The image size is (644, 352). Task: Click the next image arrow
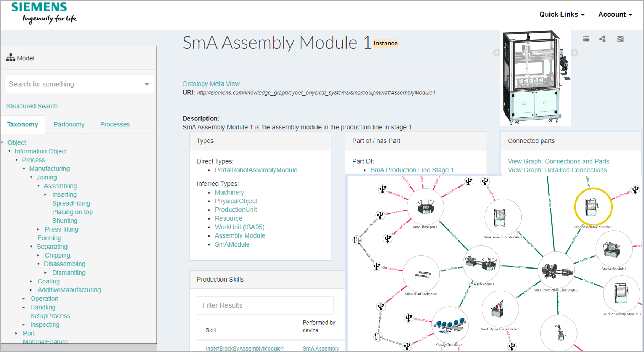click(574, 53)
